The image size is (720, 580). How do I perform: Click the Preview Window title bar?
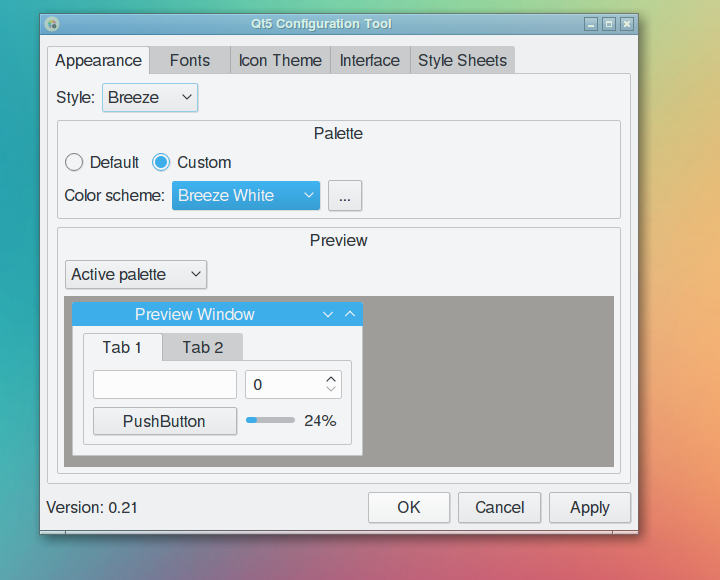click(217, 314)
